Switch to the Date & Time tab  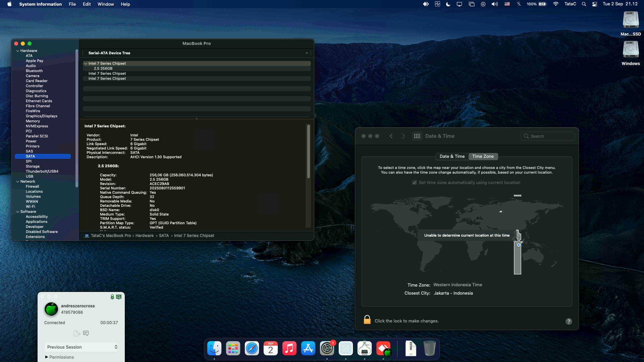pyautogui.click(x=452, y=157)
